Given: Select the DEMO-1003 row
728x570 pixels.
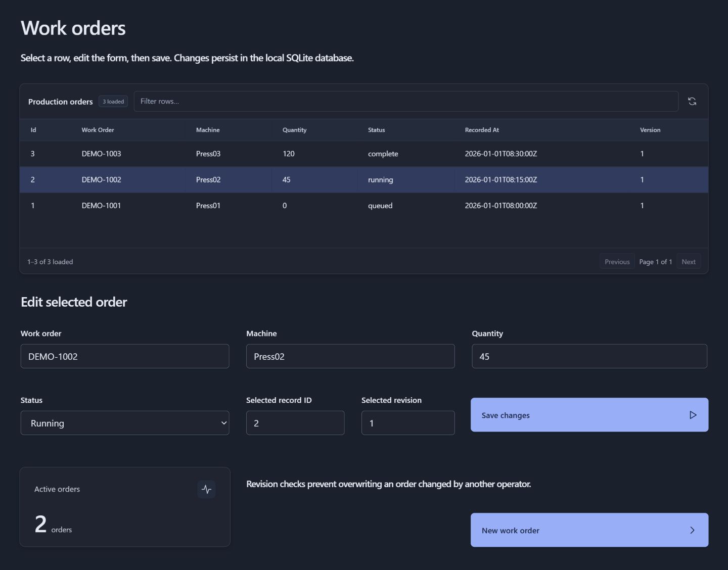Looking at the screenshot, I should (364, 154).
